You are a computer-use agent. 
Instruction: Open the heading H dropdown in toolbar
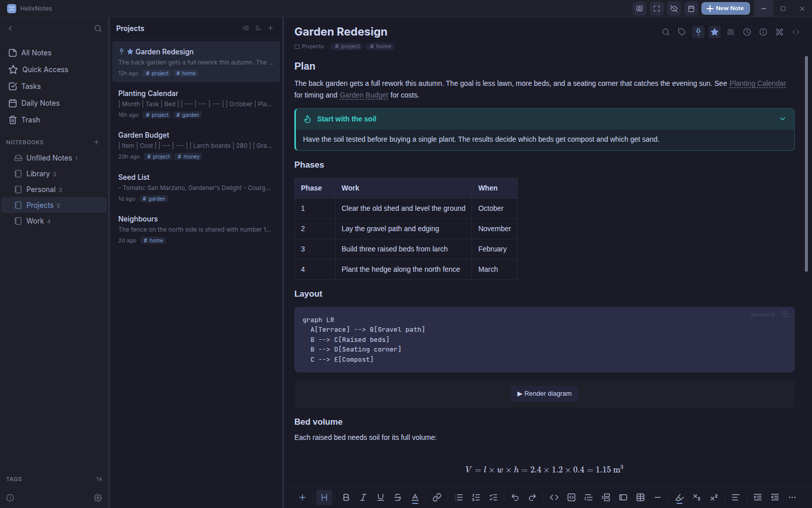click(x=324, y=497)
